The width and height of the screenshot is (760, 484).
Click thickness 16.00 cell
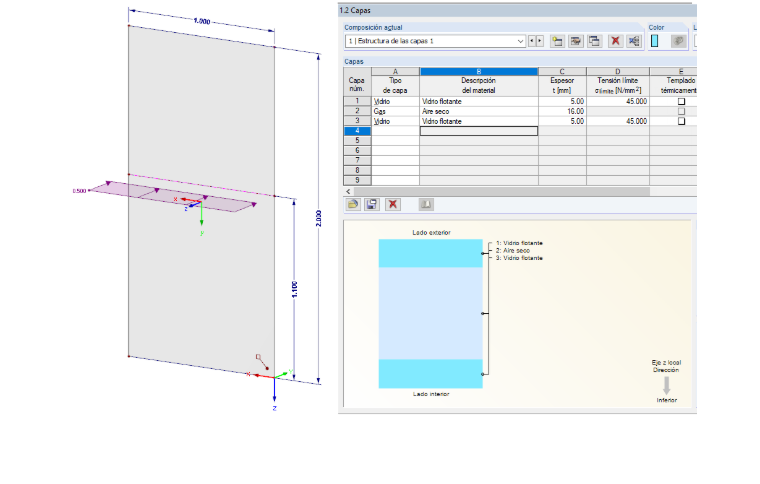coord(562,111)
